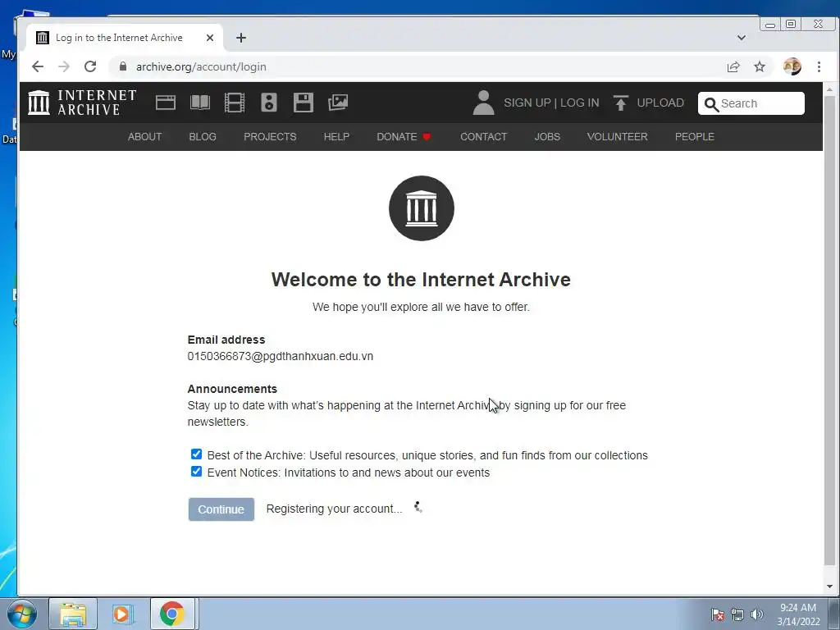The height and width of the screenshot is (630, 840).
Task: Open the DONATE menu item
Action: coord(397,137)
